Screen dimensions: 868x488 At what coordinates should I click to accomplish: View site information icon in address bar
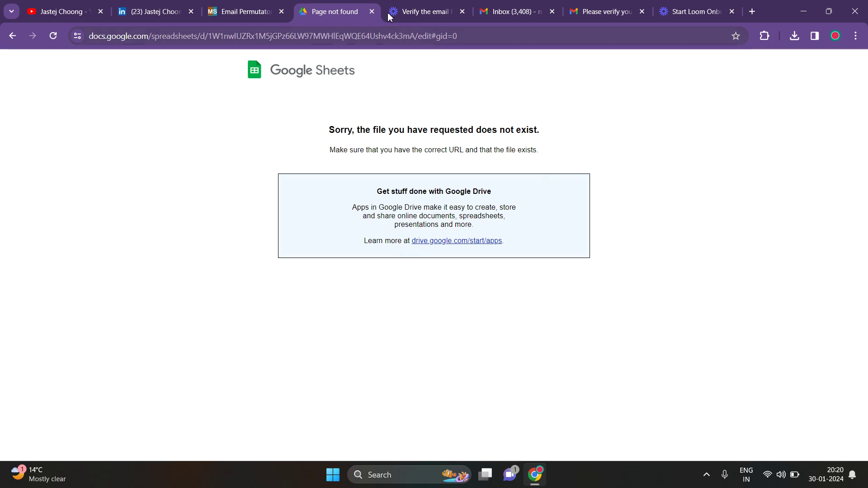(77, 36)
